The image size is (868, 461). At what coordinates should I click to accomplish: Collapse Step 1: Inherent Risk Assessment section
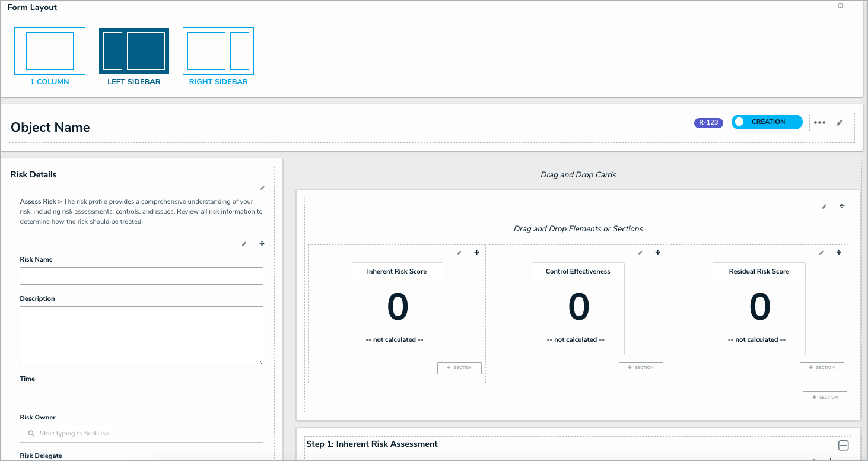(843, 446)
